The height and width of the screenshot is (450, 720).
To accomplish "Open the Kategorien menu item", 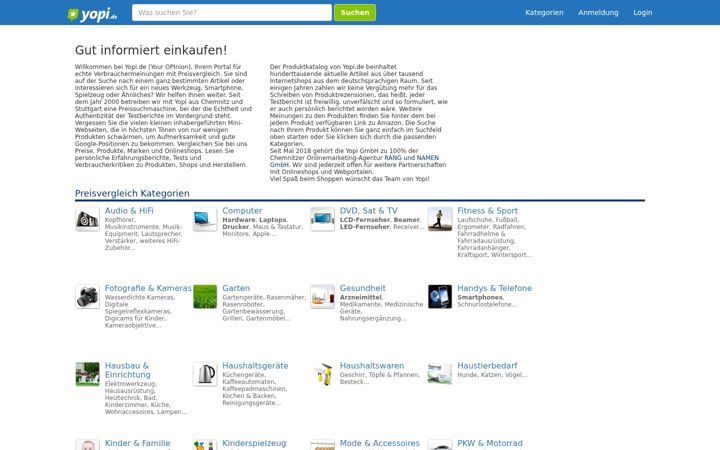I will point(544,12).
